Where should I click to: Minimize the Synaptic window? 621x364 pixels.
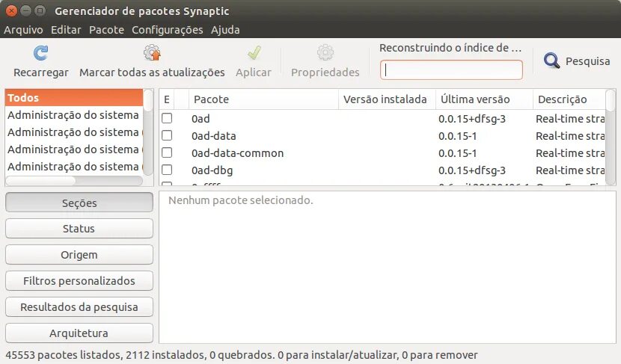(25, 10)
